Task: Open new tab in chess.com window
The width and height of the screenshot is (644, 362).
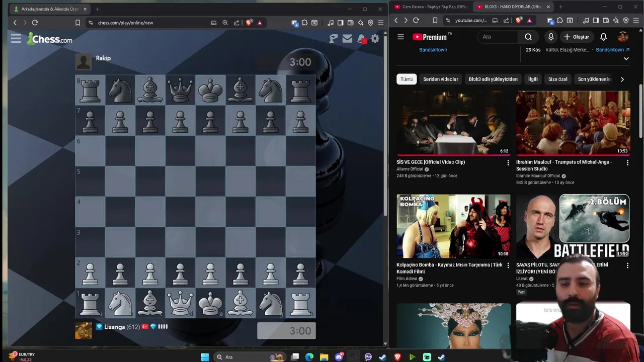Action: click(97, 9)
